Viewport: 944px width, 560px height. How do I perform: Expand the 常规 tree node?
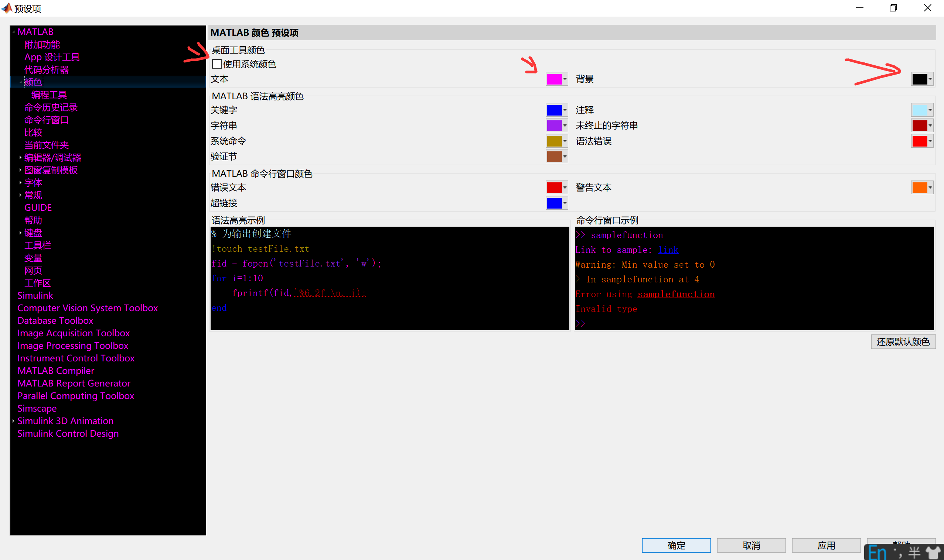pos(20,195)
